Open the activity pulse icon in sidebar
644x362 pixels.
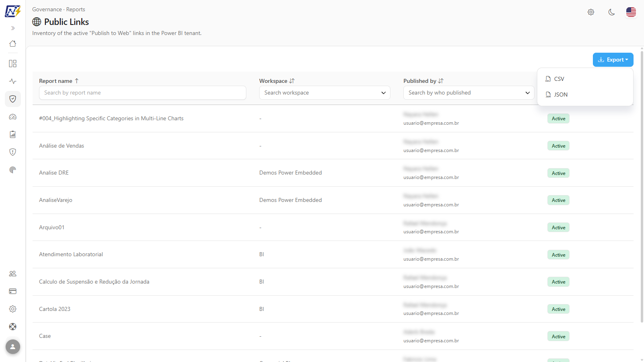[x=13, y=81]
